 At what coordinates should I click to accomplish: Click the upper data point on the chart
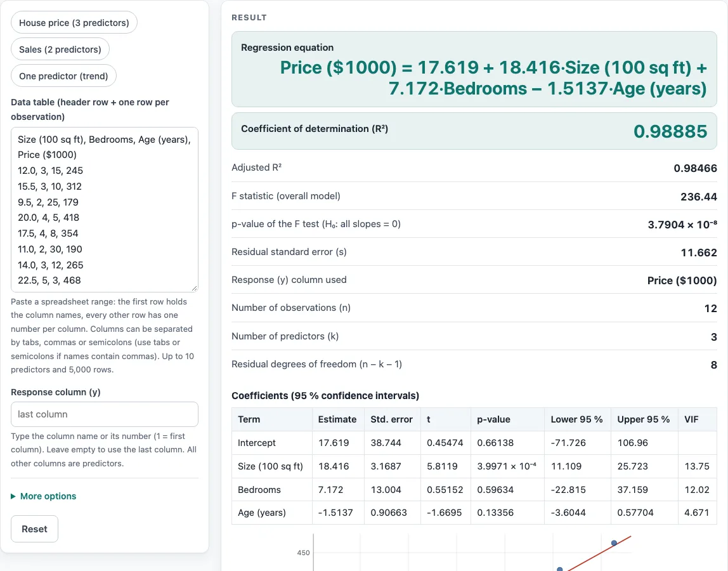(614, 542)
